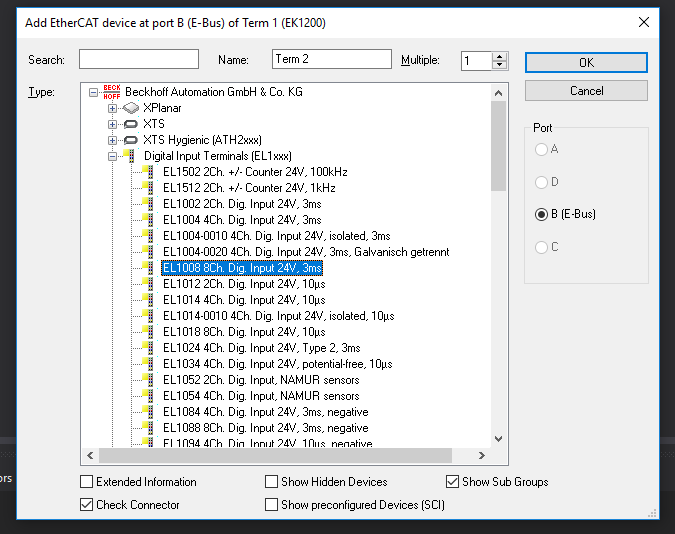Click the EL1004-0020 terminal icon

pyautogui.click(x=148, y=251)
